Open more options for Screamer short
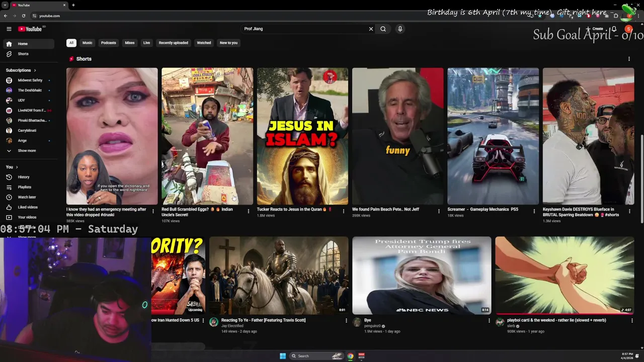 tap(534, 211)
